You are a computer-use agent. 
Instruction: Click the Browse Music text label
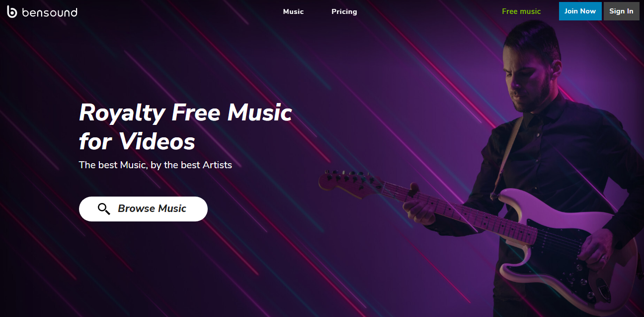tap(152, 209)
